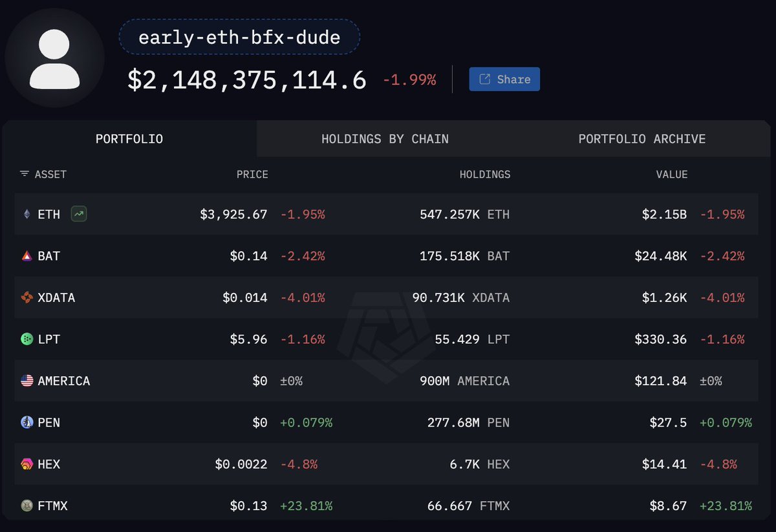The image size is (776, 532).
Task: Click the ETH token icon
Action: [x=27, y=215]
